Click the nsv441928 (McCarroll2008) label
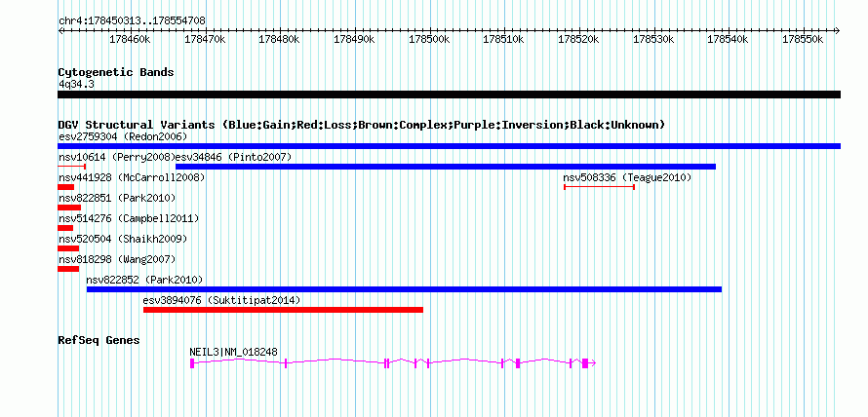The width and height of the screenshot is (868, 417). click(x=132, y=177)
